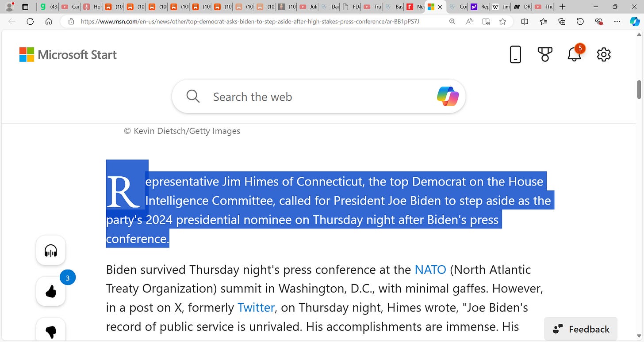Click the greyed-out back arrow
The width and height of the screenshot is (644, 342).
point(12,21)
